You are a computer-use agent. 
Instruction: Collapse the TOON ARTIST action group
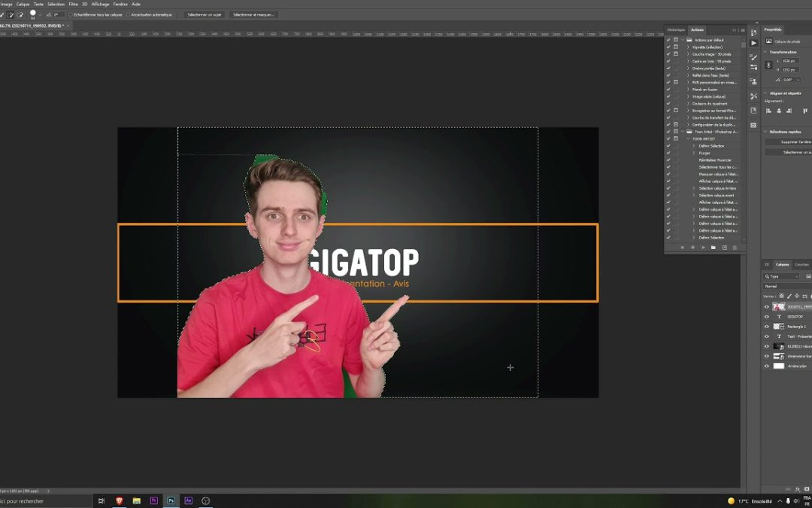(x=690, y=139)
